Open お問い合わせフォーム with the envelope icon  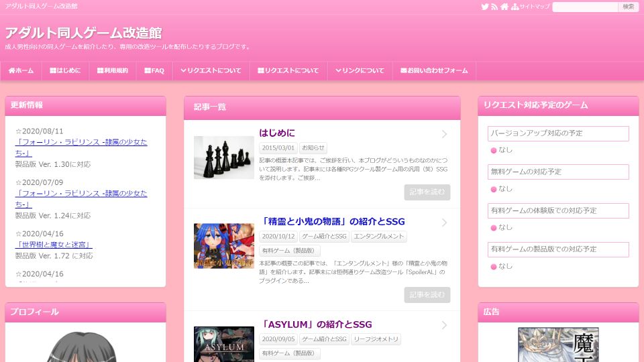point(434,70)
